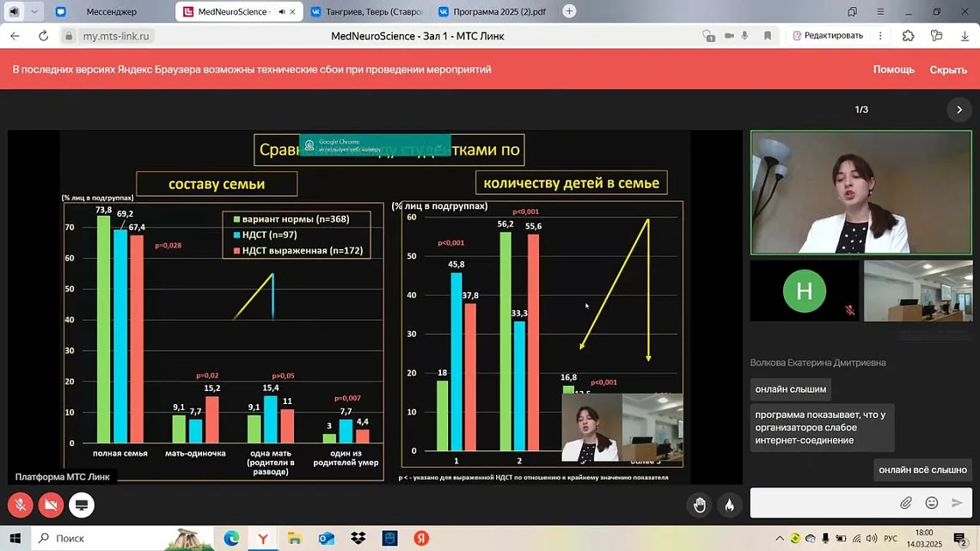Send the chat message
The height and width of the screenshot is (551, 980).
pyautogui.click(x=957, y=503)
